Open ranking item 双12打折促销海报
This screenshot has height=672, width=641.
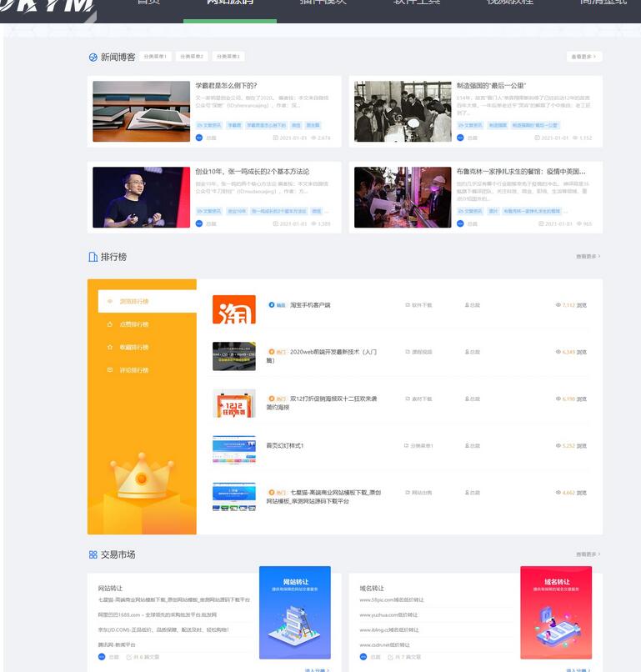(x=322, y=403)
